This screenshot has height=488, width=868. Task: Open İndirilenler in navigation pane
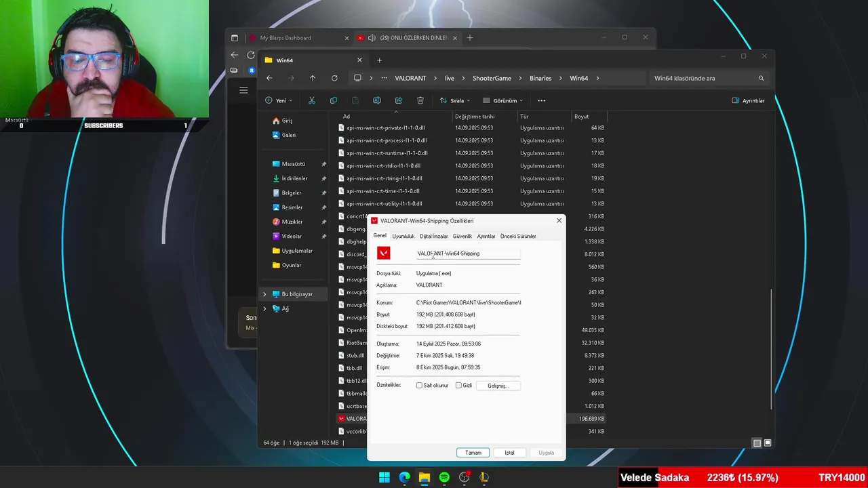tap(294, 178)
